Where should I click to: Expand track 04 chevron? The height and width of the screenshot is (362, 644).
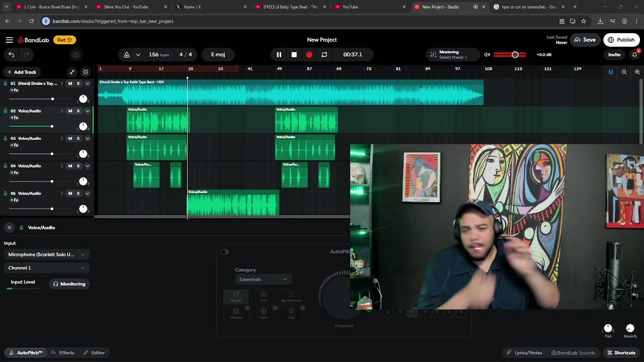(87, 166)
